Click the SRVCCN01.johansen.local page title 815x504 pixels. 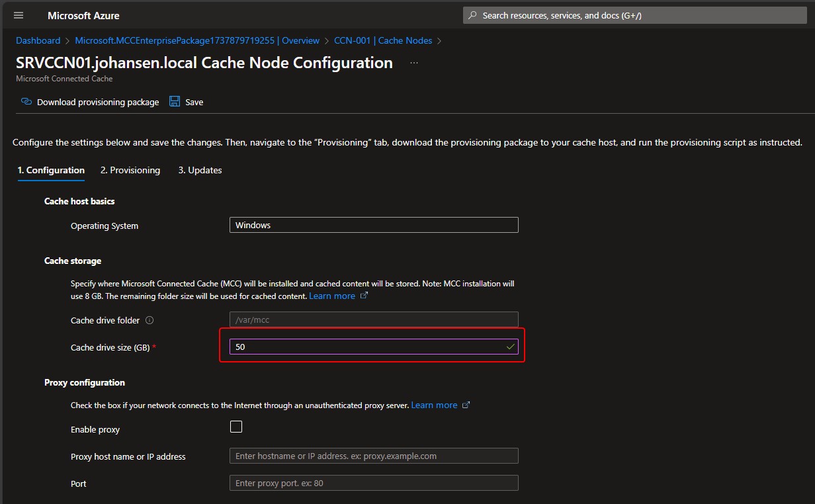[x=204, y=63]
